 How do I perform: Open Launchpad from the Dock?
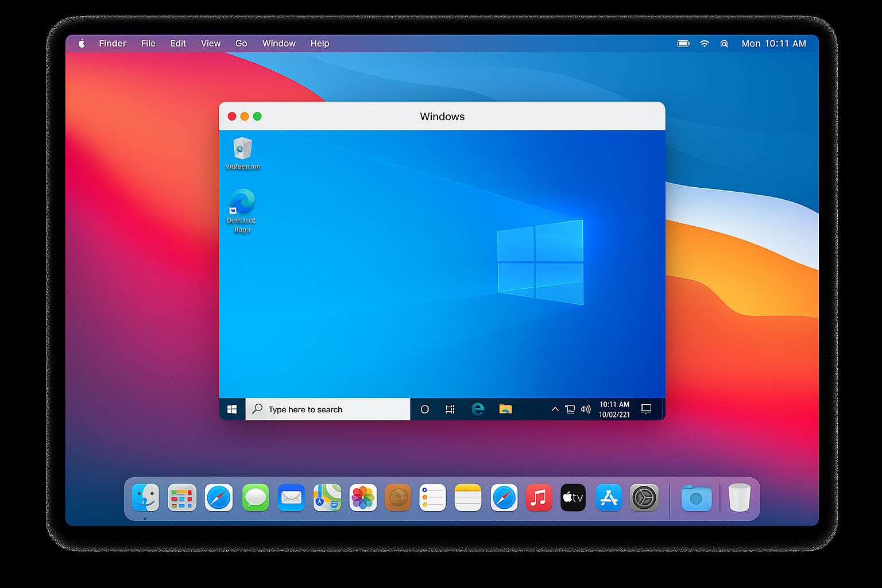click(182, 497)
